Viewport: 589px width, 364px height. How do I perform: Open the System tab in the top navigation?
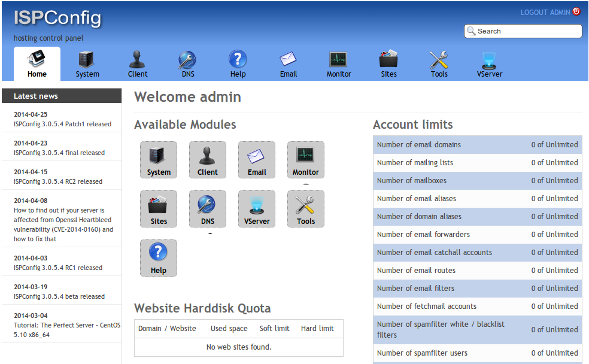tap(87, 64)
